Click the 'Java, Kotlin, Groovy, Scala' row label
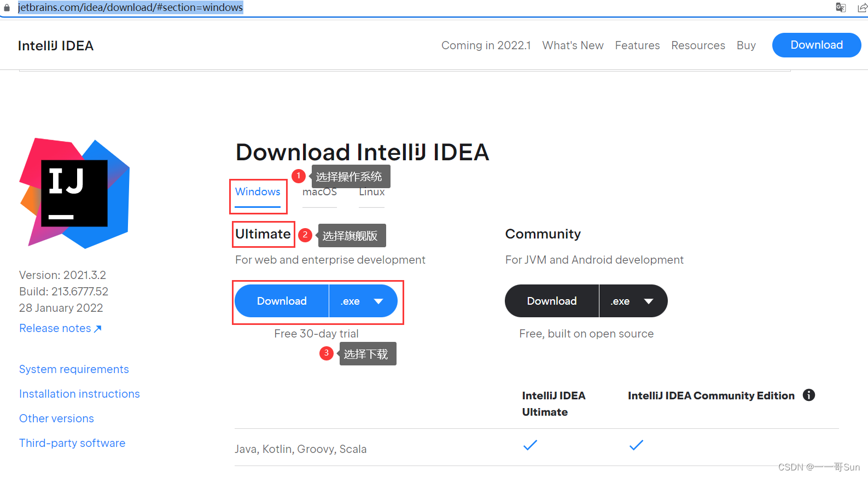Screen dimensions: 868x477 pyautogui.click(x=301, y=449)
